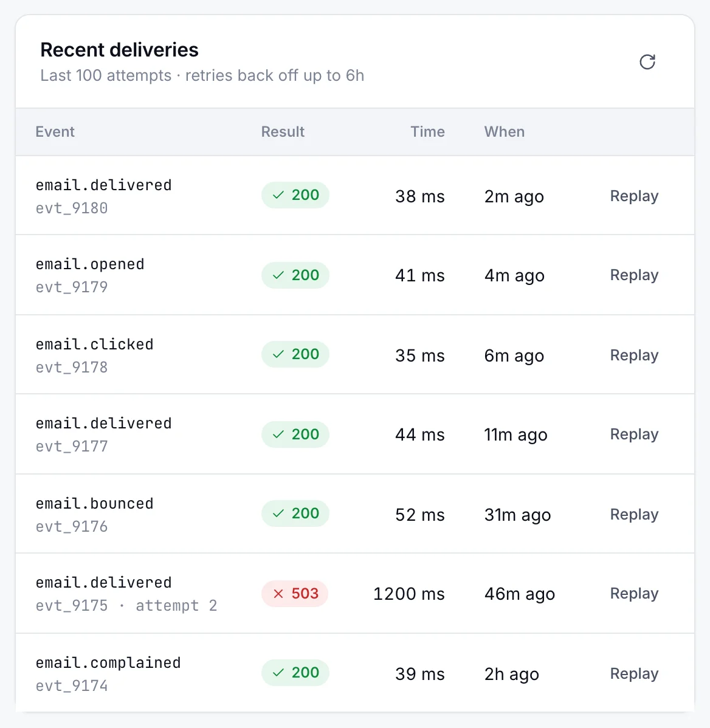
Task: Click the 44 ms time value
Action: [x=420, y=434]
